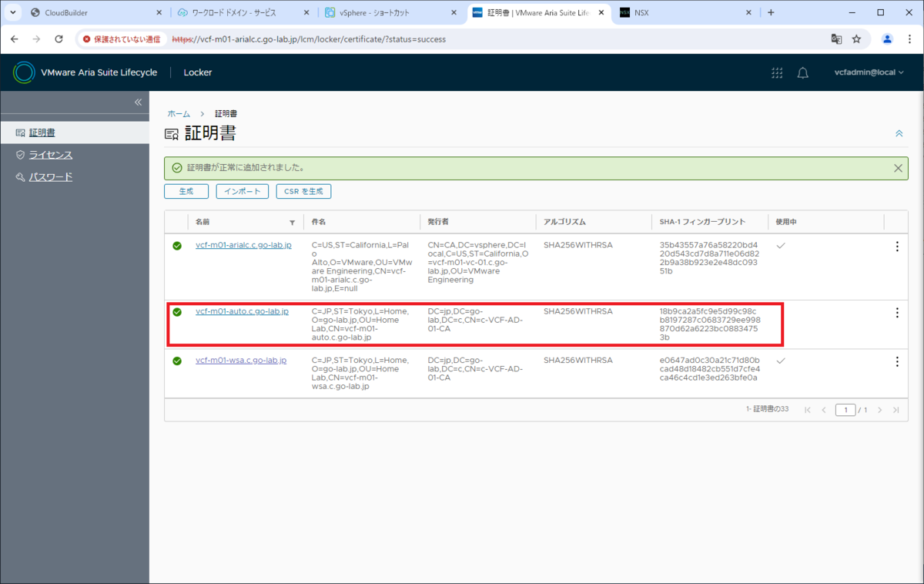Click the 生成 button
Image resolution: width=924 pixels, height=584 pixels.
pos(186,191)
